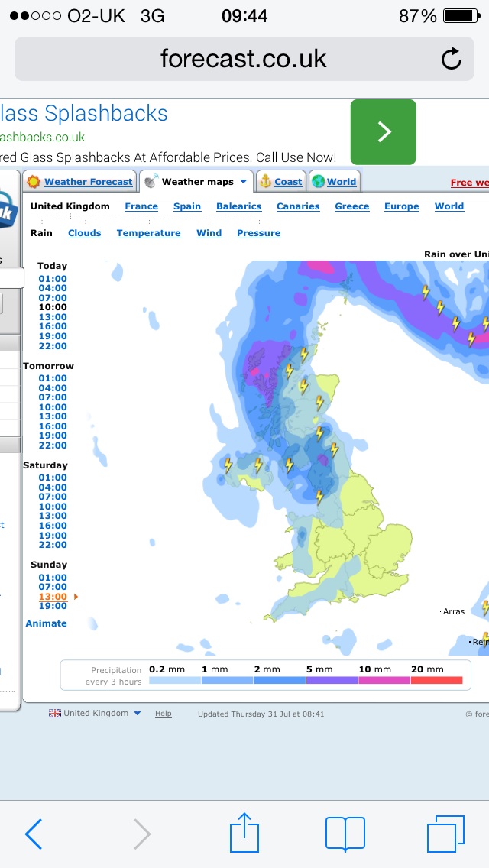Select Sunday 13:00 forecast time
Screen dimensions: 489x868
pos(53,597)
